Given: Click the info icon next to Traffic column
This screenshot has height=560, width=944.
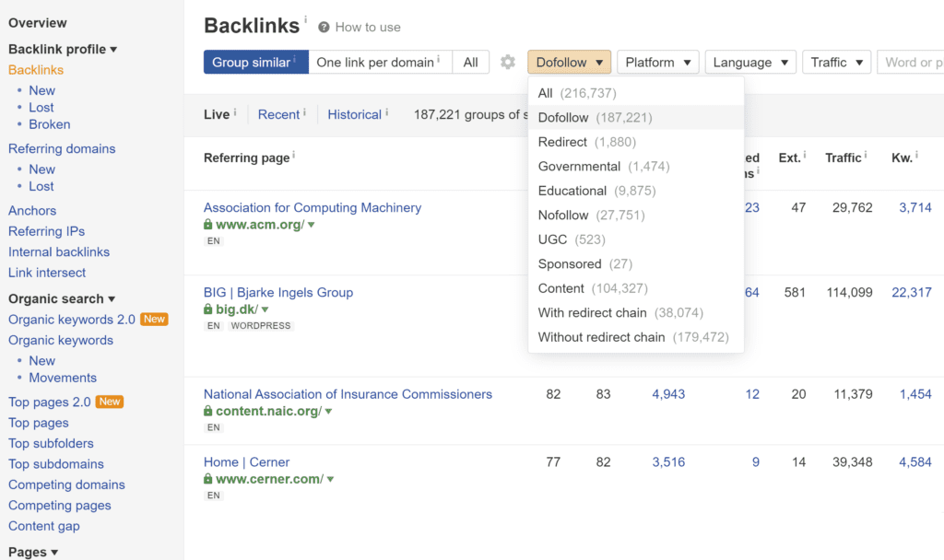Looking at the screenshot, I should (866, 155).
